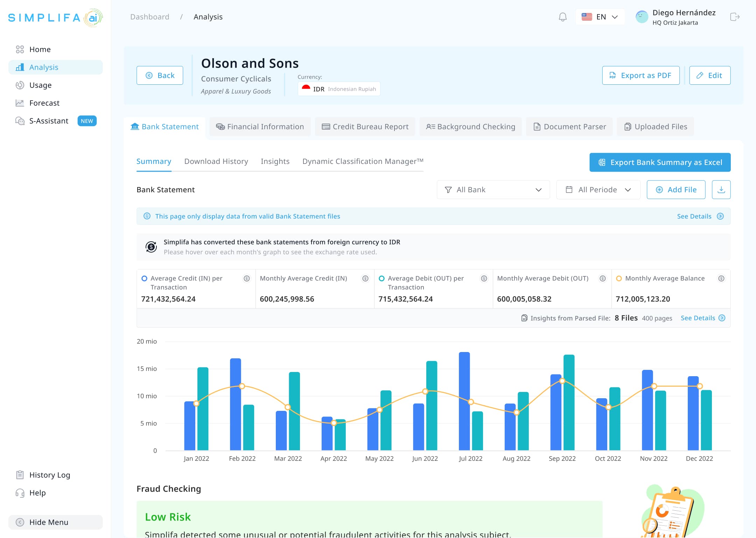Click the US flag icon in the language selector

pos(587,17)
